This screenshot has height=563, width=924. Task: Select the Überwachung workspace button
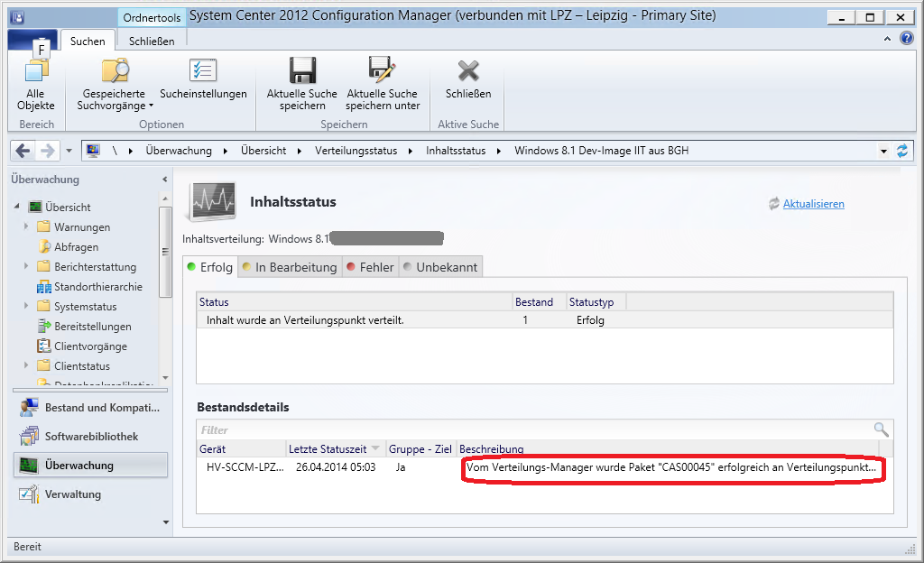(x=90, y=466)
